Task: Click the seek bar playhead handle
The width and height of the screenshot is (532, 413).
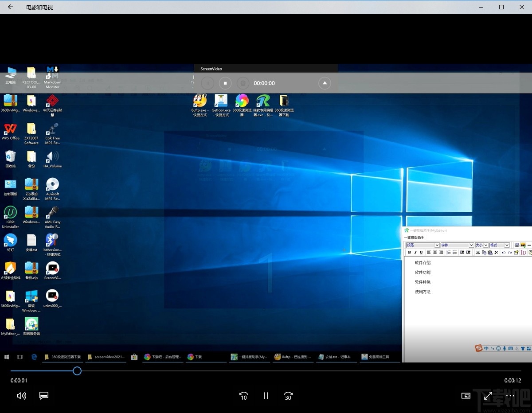Action: click(77, 371)
